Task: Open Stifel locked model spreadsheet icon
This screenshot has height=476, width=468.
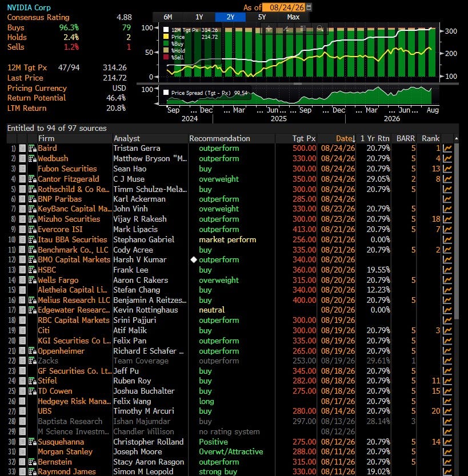Action: pos(32,381)
